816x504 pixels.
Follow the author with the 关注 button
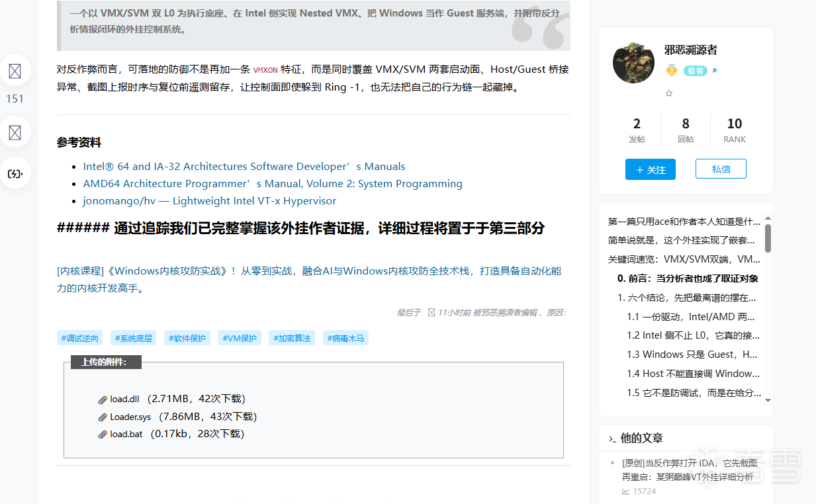[x=651, y=169]
